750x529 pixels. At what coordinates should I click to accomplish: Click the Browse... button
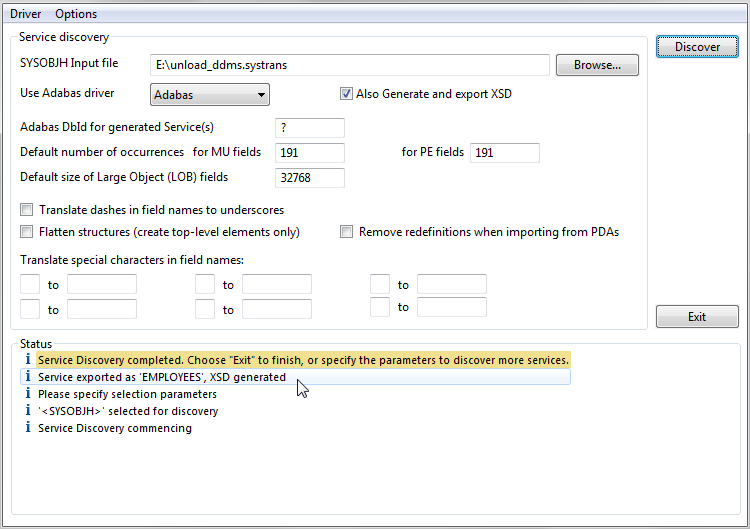(597, 65)
